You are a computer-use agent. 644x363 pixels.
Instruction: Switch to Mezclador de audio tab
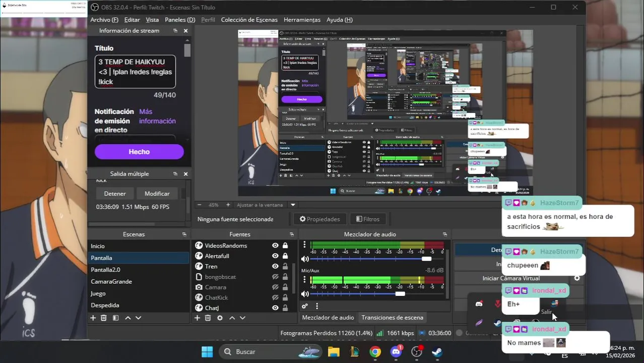pos(328,318)
